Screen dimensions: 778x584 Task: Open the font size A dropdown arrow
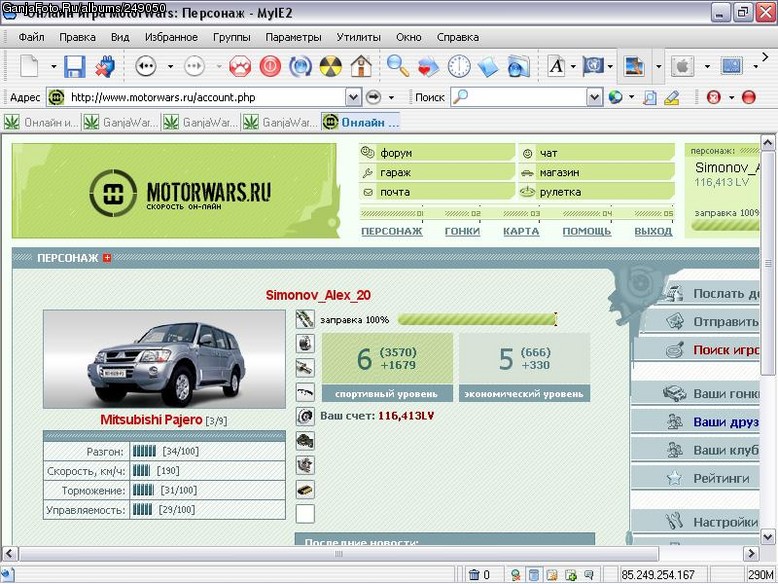[x=573, y=66]
